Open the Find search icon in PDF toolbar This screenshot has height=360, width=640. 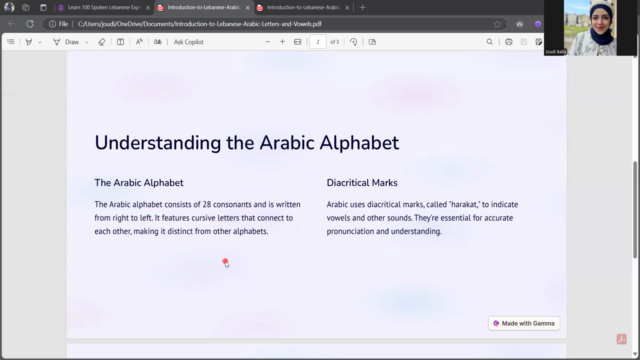click(x=490, y=42)
